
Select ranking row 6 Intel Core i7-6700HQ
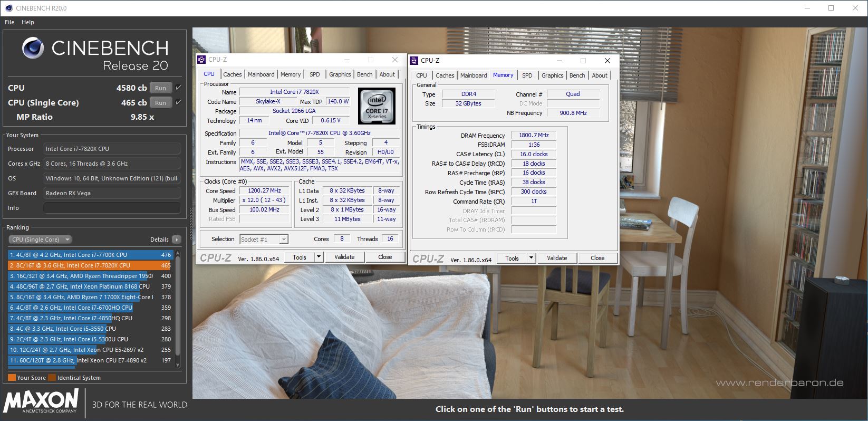pos(91,308)
